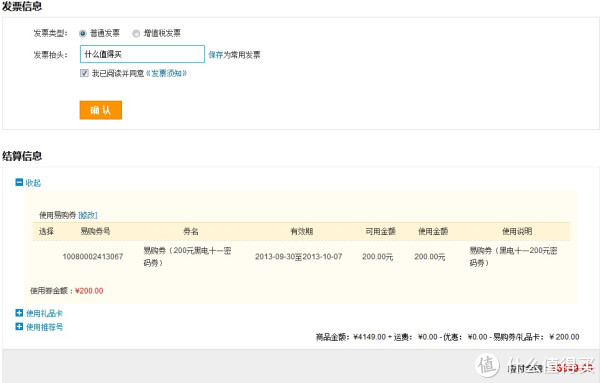Click 使用说明 column header
This screenshot has height=383, width=600.
pyautogui.click(x=517, y=231)
